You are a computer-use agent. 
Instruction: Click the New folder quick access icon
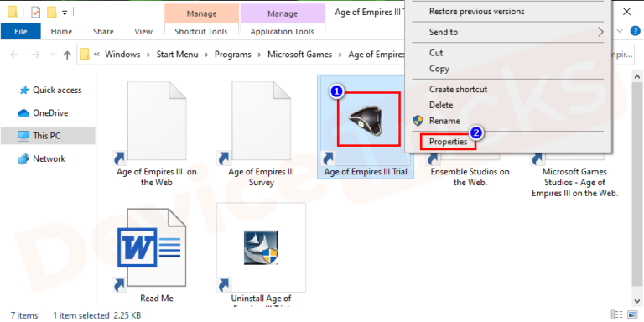point(51,13)
